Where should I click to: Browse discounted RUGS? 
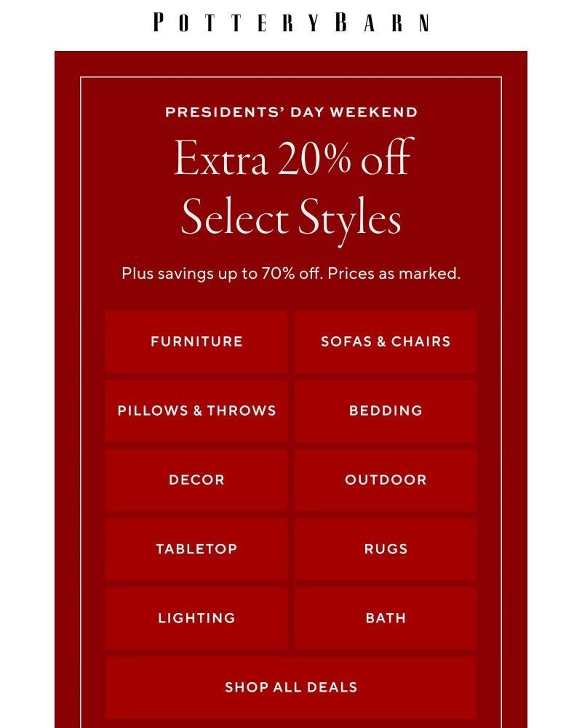click(386, 548)
